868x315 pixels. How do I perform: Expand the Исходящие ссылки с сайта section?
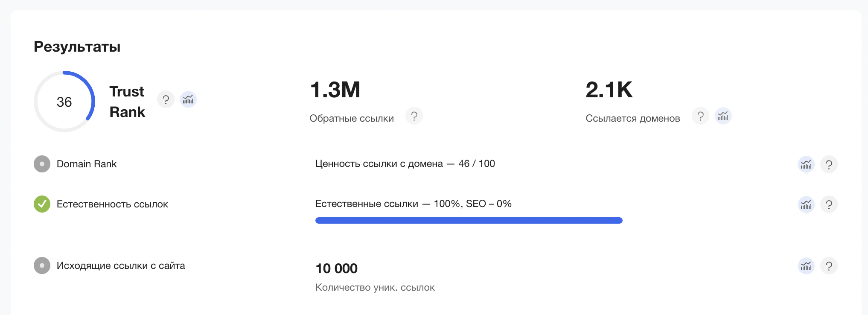pos(121,265)
